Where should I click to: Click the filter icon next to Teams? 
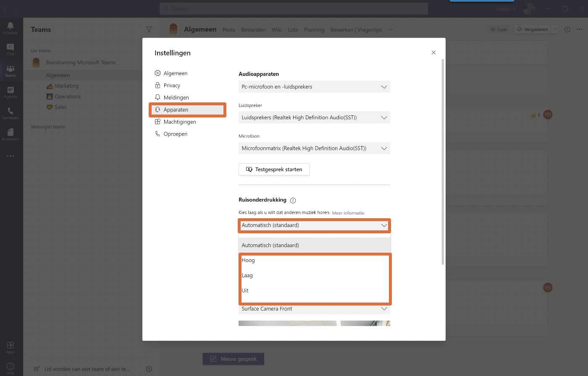tap(149, 29)
